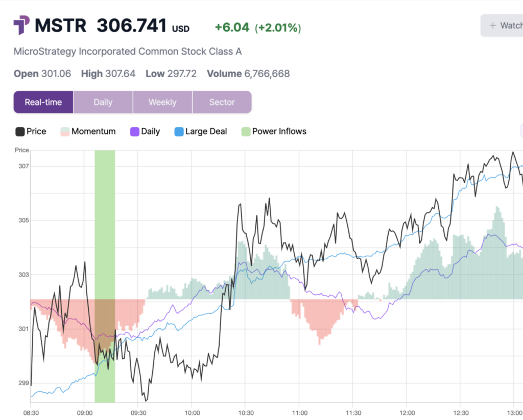Click the 10:30 time axis label
This screenshot has width=523, height=420.
pos(246,412)
